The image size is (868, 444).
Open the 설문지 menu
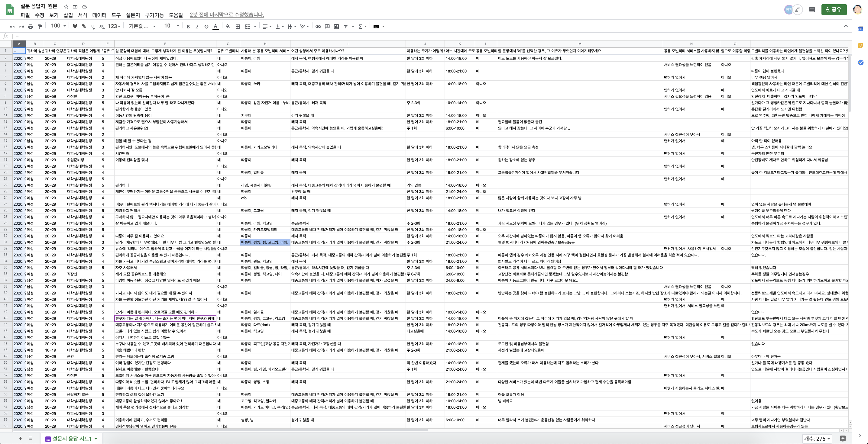133,15
